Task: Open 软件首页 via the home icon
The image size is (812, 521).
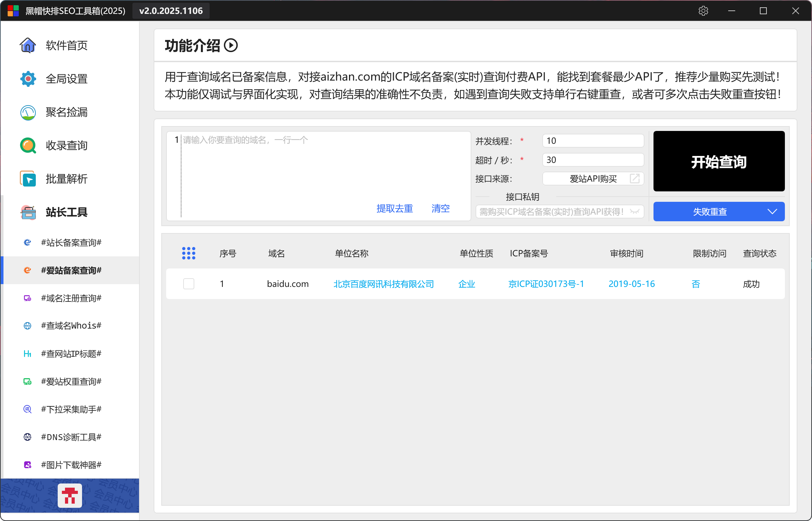Action: [28, 45]
